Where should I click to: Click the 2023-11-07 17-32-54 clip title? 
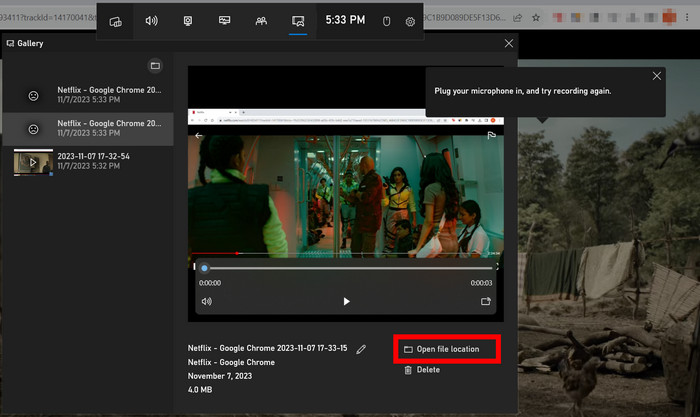pyautogui.click(x=93, y=156)
